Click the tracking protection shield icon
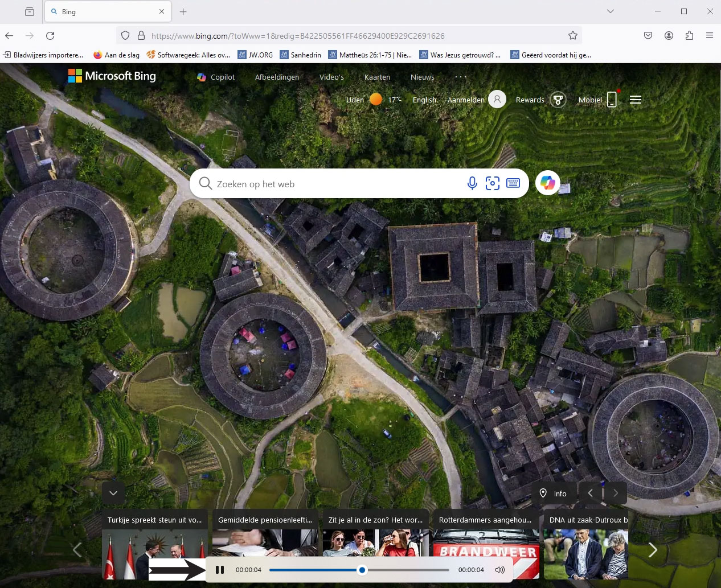Viewport: 721px width, 588px height. tap(125, 35)
